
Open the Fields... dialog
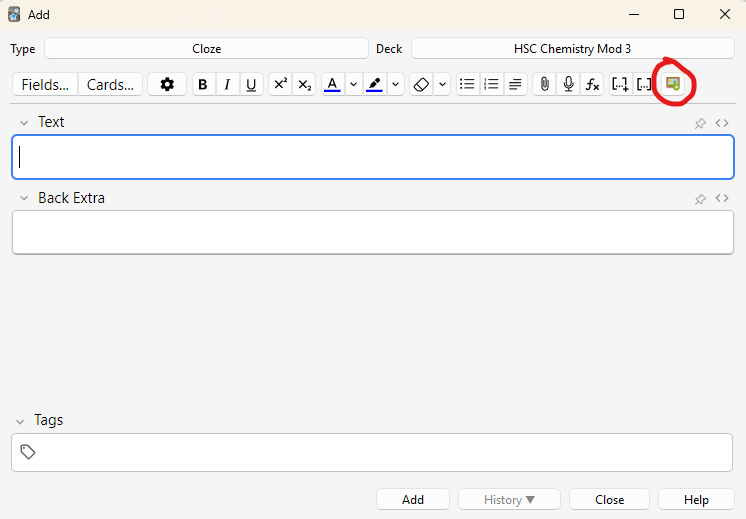coord(45,85)
